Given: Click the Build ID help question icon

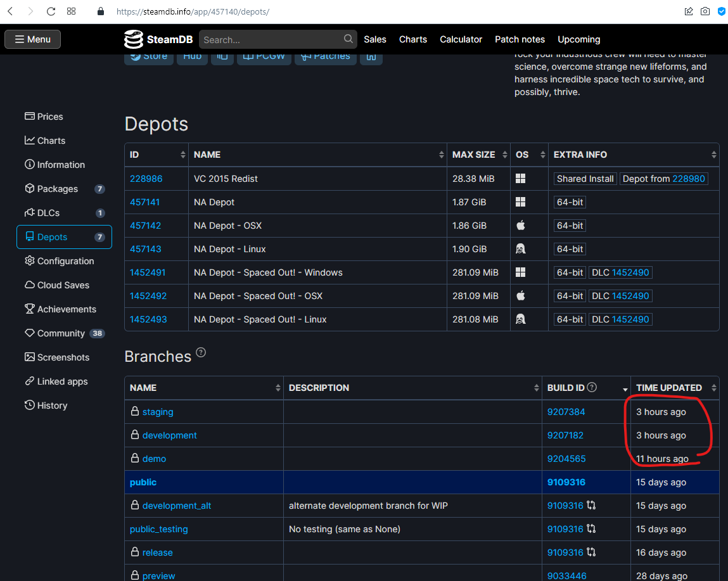Looking at the screenshot, I should pos(592,387).
